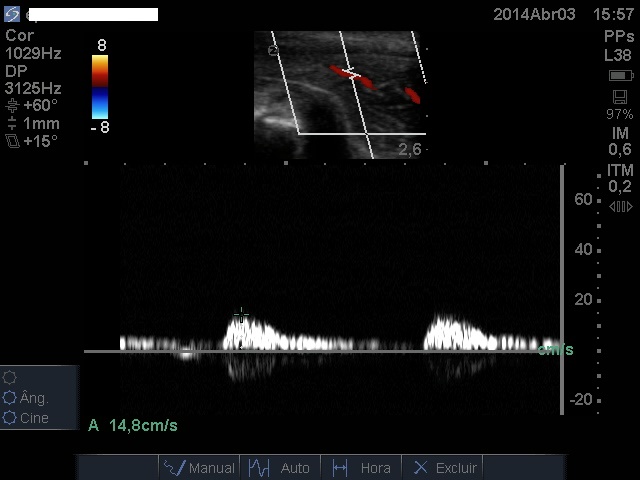Select the unlabeled top knob option
The width and height of the screenshot is (640, 480).
click(11, 378)
